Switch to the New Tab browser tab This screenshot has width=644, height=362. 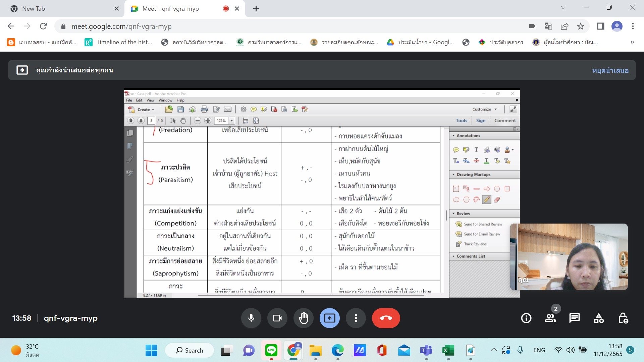pos(64,9)
